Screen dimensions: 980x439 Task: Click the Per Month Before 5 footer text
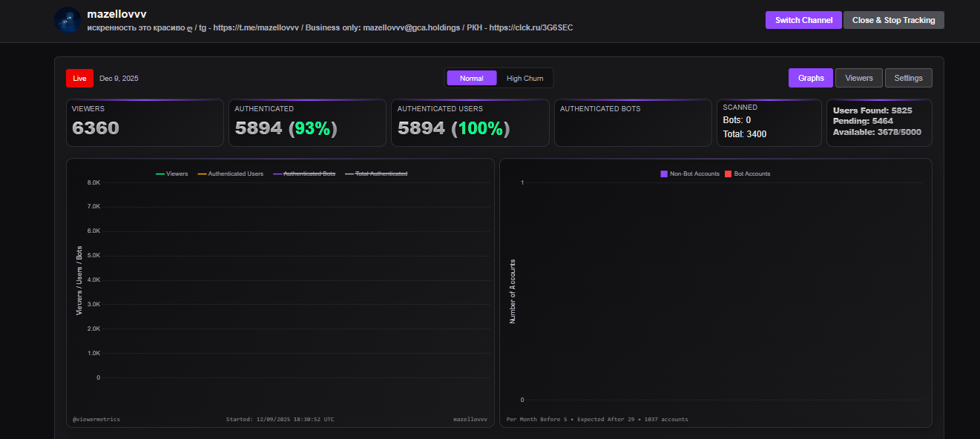[x=597, y=419]
